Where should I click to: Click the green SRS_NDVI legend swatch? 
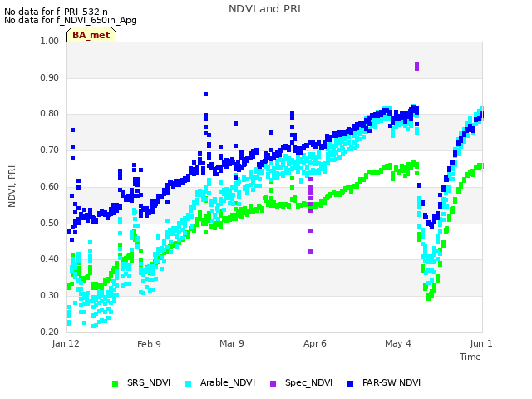point(115,383)
